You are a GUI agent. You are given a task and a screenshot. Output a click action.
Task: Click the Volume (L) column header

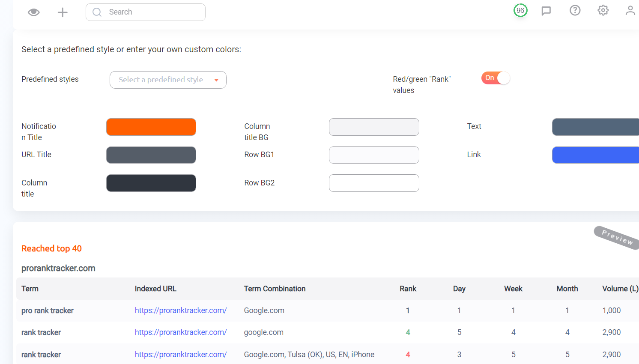coord(620,289)
